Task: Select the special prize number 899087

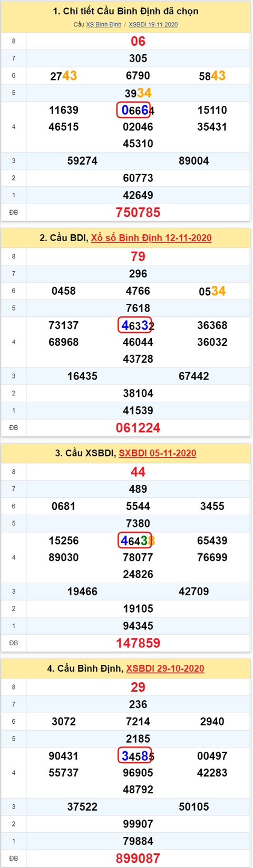Action: click(138, 858)
